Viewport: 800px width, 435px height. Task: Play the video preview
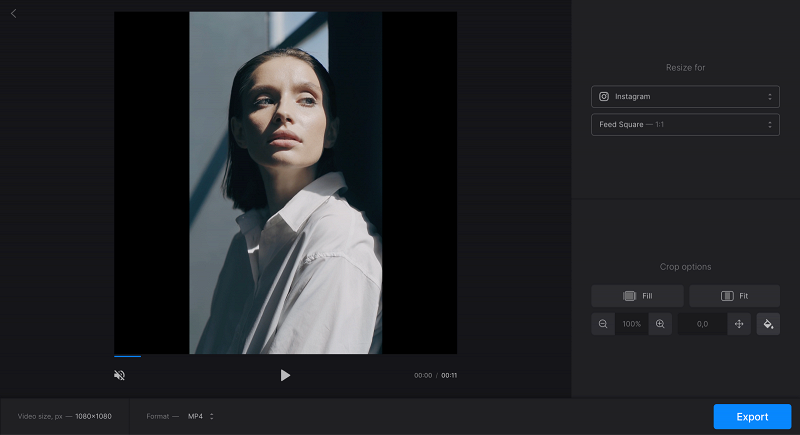pyautogui.click(x=285, y=375)
